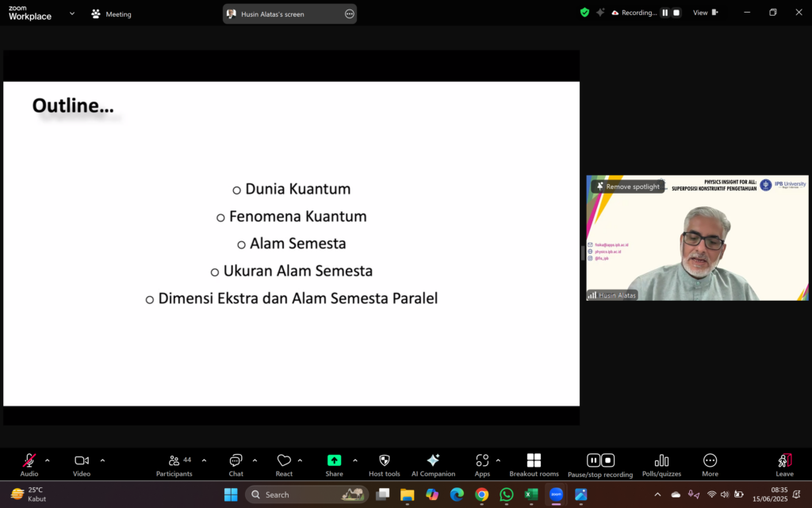This screenshot has height=508, width=812.
Task: Open Polls/quizzes
Action: (x=661, y=464)
